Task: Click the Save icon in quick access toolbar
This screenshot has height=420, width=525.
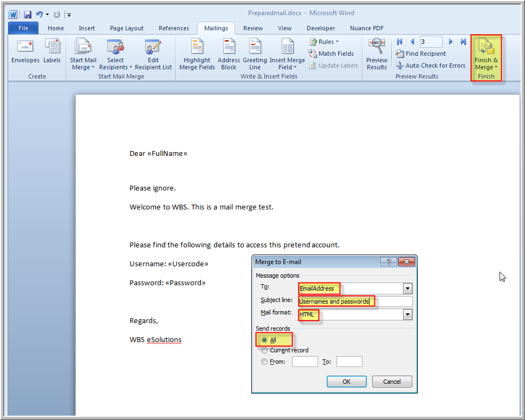Action: [x=27, y=15]
